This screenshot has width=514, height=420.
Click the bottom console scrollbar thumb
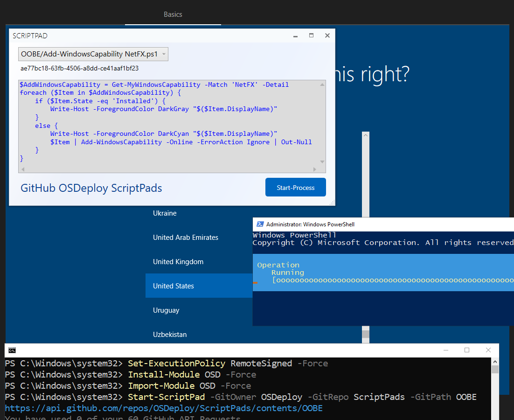(x=495, y=369)
